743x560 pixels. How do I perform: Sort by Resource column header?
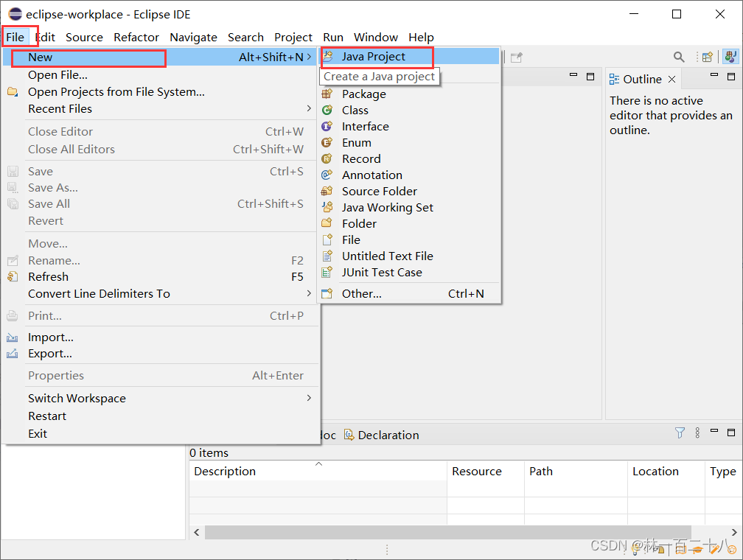pos(486,471)
